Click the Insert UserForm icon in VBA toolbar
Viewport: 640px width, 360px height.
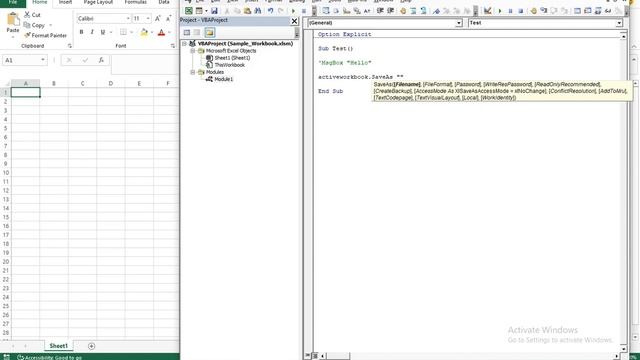pos(199,11)
